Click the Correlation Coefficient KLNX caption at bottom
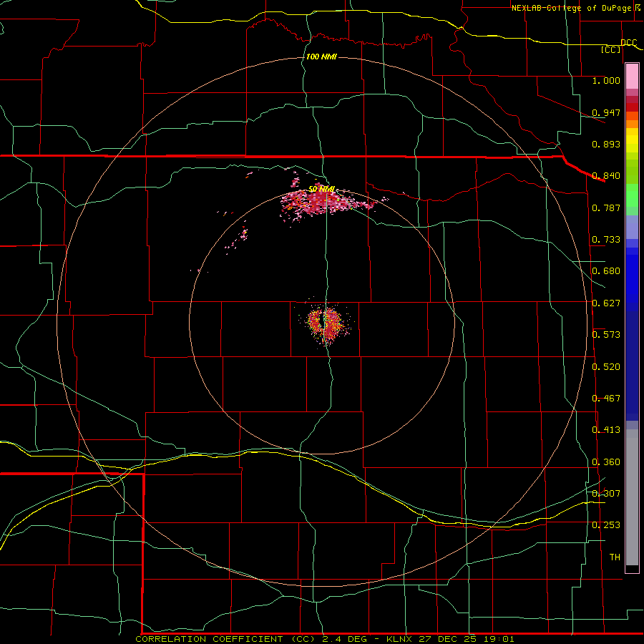 click(324, 639)
